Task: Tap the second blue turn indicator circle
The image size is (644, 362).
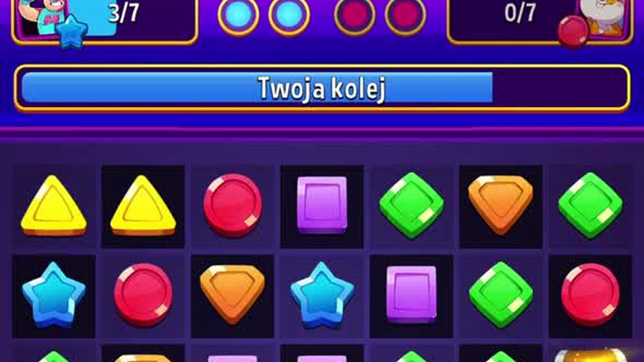Action: coord(289,16)
